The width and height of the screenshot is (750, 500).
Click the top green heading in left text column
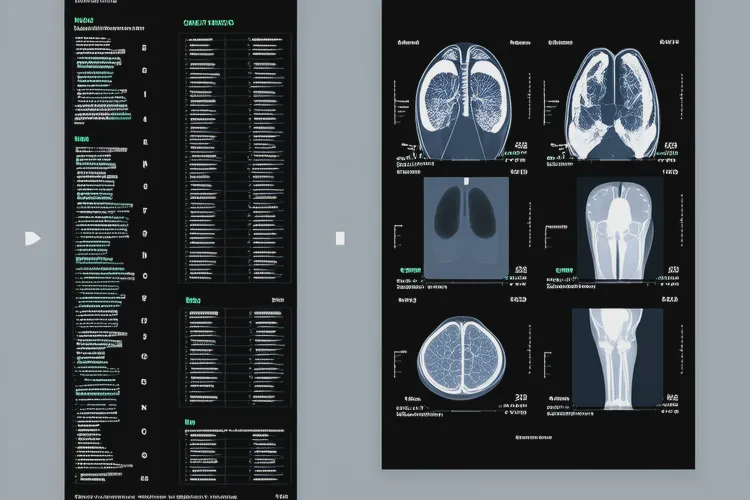pyautogui.click(x=84, y=20)
